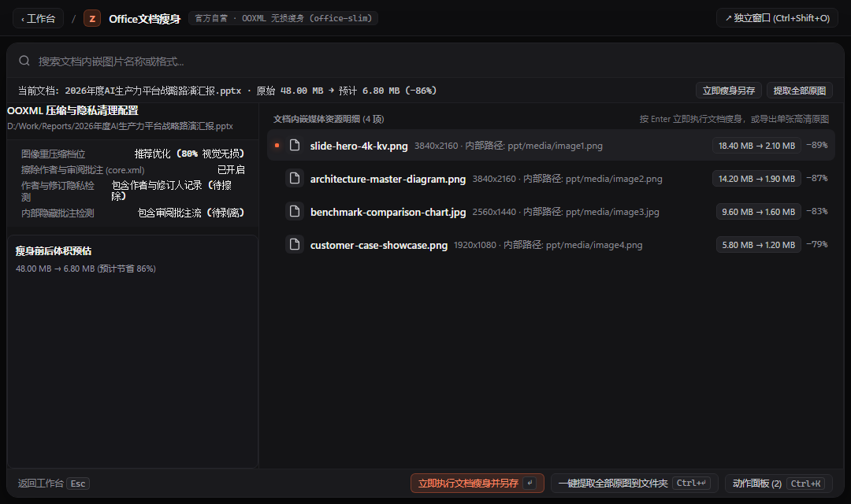The width and height of the screenshot is (851, 504).
Task: Click the -83% reduction label
Action: [x=817, y=211]
